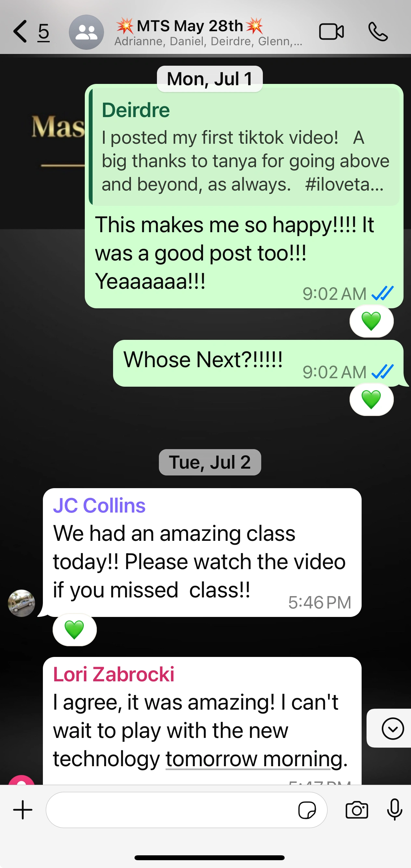This screenshot has width=411, height=868.
Task: Tap the microphone to record voice message
Action: pos(394,809)
